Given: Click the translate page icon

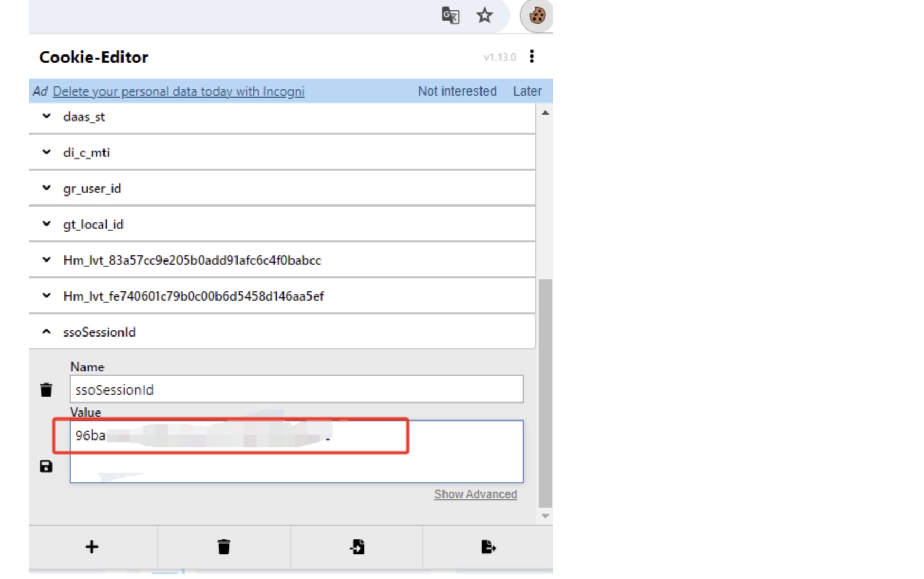Looking at the screenshot, I should pos(450,15).
